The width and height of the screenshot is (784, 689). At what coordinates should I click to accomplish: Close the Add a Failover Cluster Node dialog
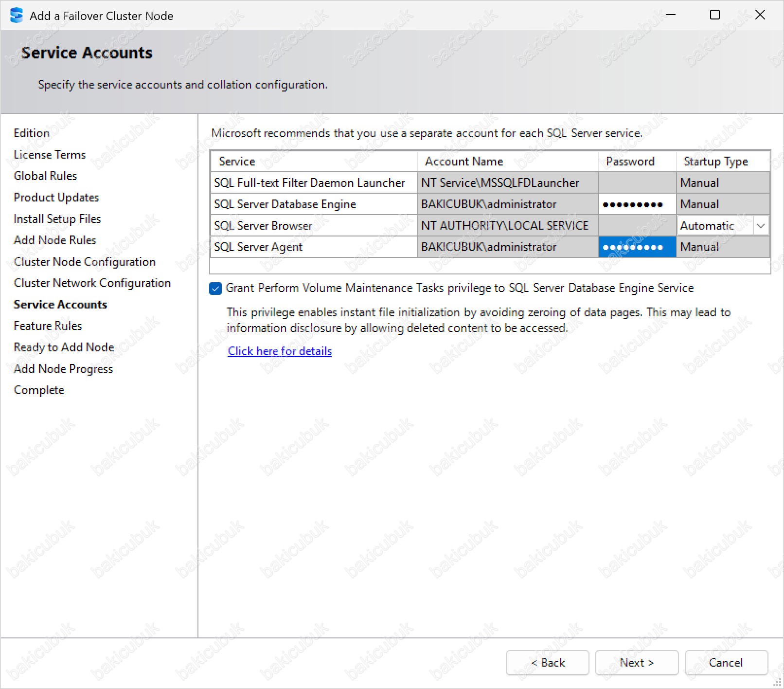click(760, 15)
